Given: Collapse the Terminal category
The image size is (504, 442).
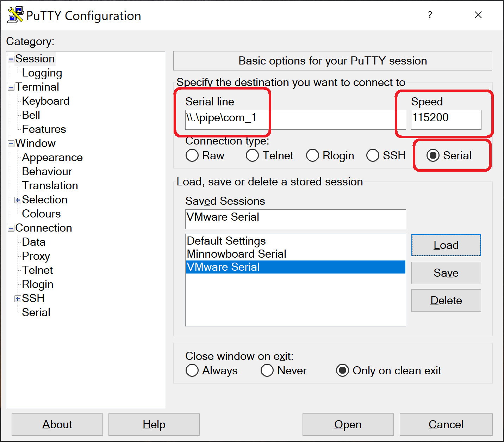Looking at the screenshot, I should click(11, 87).
